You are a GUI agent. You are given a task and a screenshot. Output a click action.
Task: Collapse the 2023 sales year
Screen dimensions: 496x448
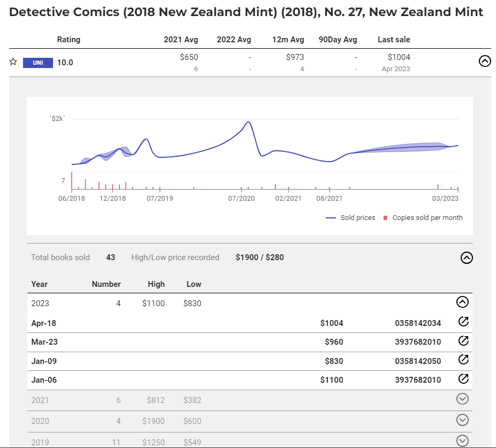pyautogui.click(x=462, y=302)
